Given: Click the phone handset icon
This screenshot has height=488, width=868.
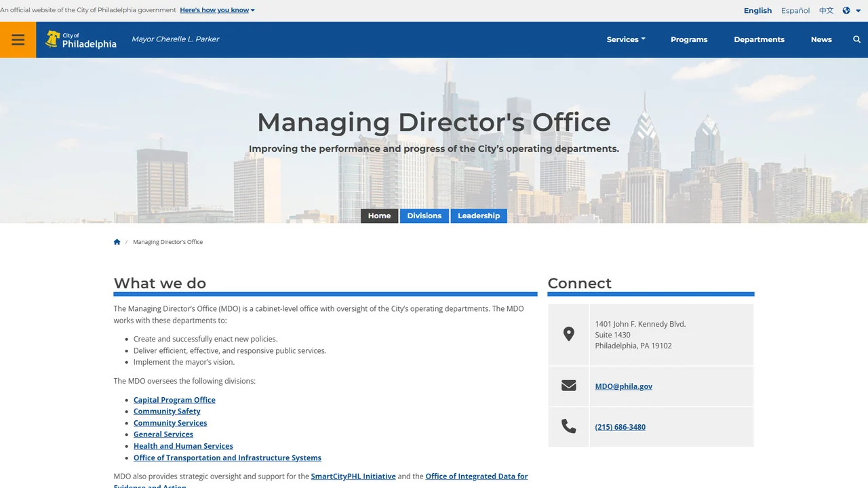Looking at the screenshot, I should point(569,426).
